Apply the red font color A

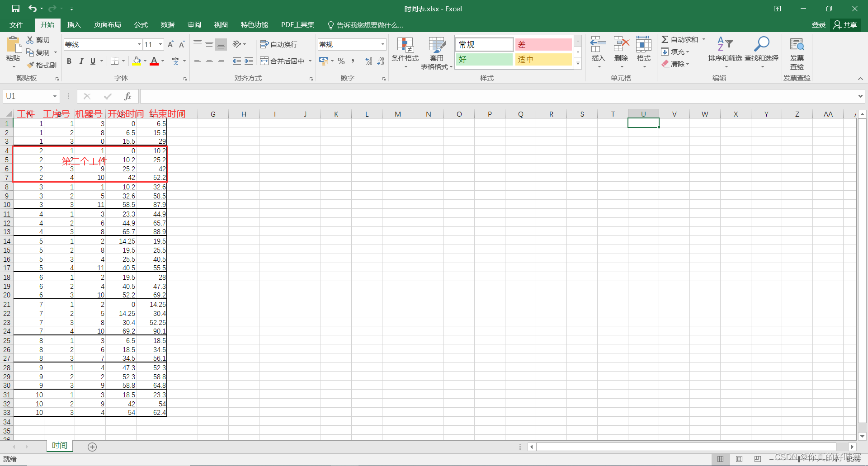[x=154, y=61]
